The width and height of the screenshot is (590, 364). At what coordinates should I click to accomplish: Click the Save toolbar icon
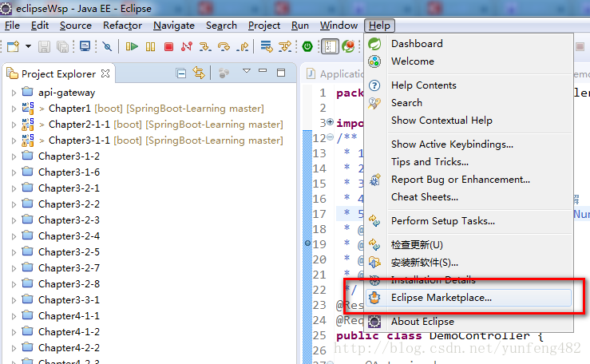pyautogui.click(x=44, y=46)
